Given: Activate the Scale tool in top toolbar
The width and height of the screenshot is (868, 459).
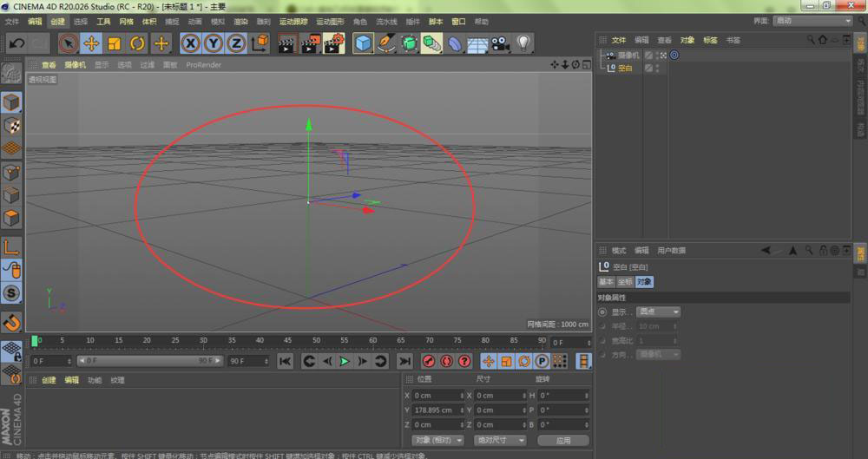Looking at the screenshot, I should [x=115, y=43].
